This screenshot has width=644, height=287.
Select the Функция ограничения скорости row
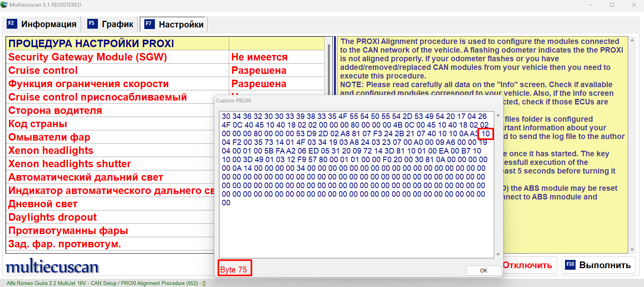(x=165, y=84)
